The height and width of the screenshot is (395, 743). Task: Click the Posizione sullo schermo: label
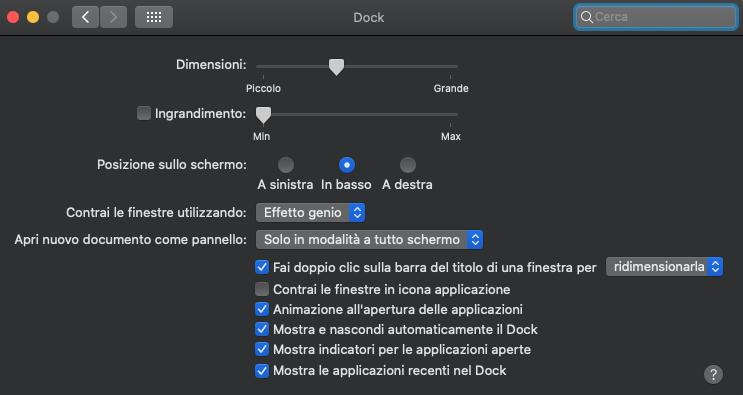click(172, 165)
